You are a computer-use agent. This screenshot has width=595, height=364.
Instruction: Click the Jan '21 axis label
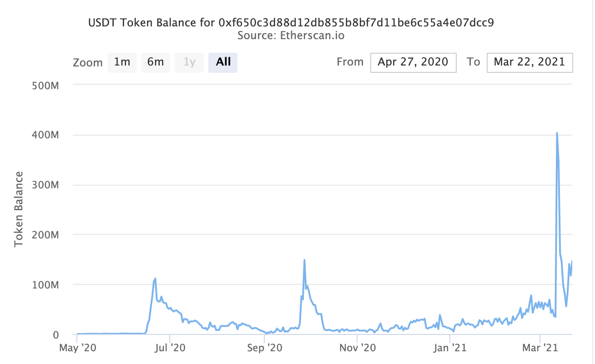449,347
